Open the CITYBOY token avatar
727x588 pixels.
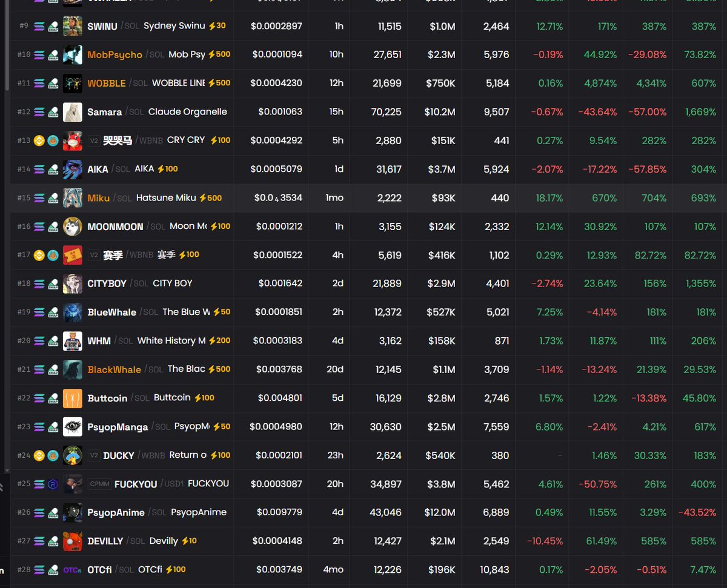pyautogui.click(x=73, y=283)
